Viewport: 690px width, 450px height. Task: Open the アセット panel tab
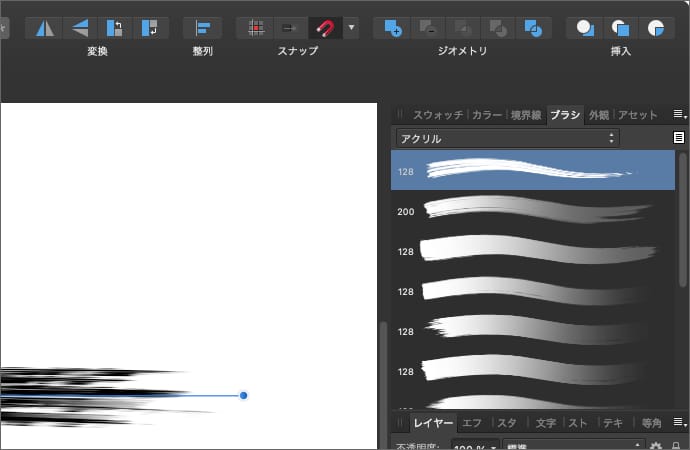pos(637,115)
